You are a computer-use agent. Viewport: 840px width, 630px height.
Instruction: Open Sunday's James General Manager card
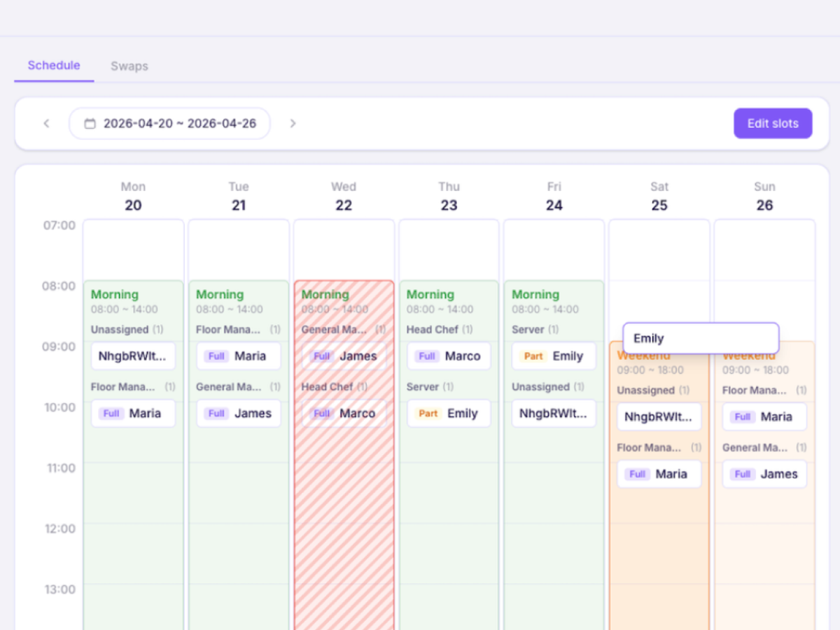(764, 475)
